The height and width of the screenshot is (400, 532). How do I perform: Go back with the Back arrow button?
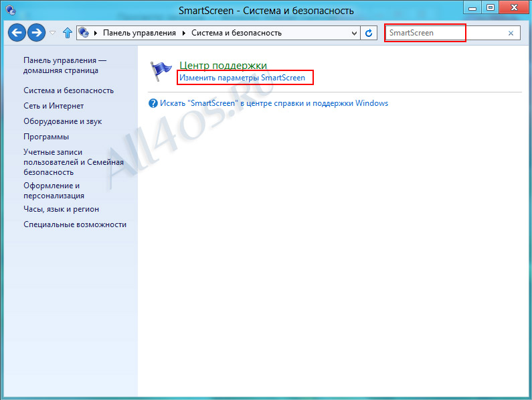17,33
